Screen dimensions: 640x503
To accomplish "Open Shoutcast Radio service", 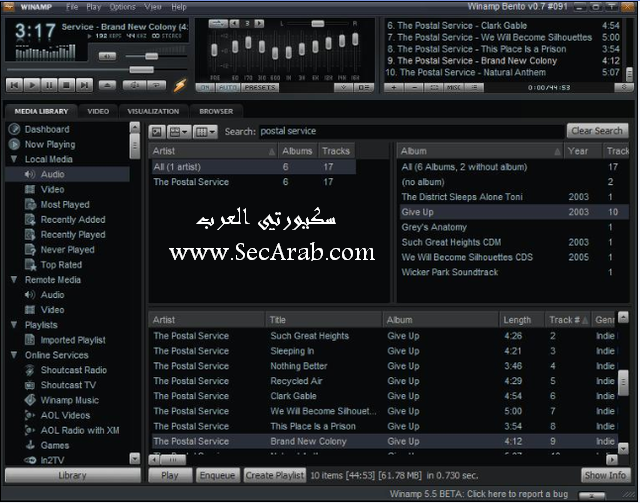I will pyautogui.click(x=73, y=370).
